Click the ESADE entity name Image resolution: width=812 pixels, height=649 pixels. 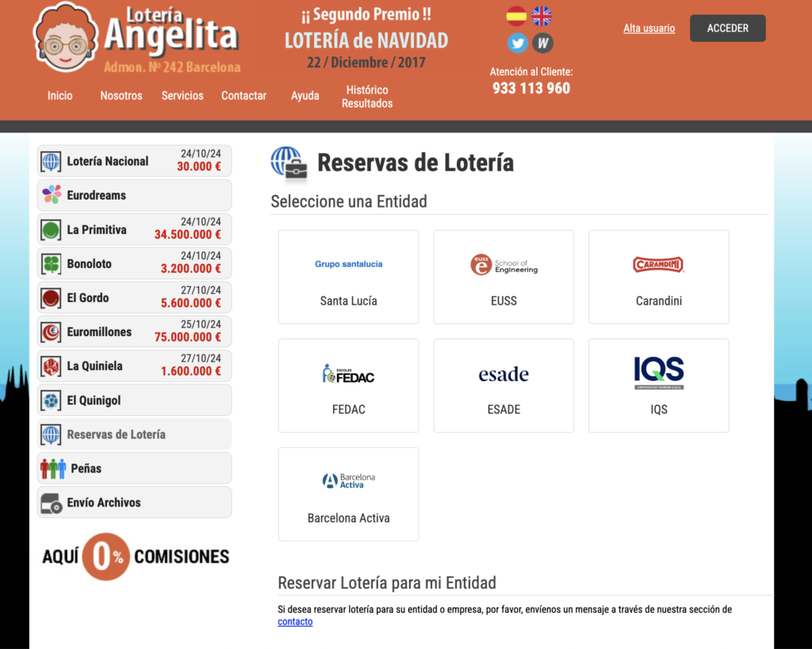504,410
